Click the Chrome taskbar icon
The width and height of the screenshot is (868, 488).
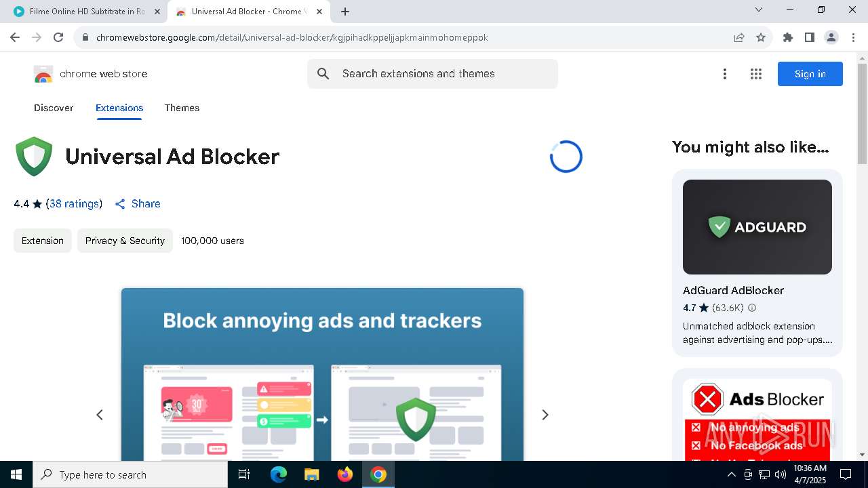click(x=378, y=474)
